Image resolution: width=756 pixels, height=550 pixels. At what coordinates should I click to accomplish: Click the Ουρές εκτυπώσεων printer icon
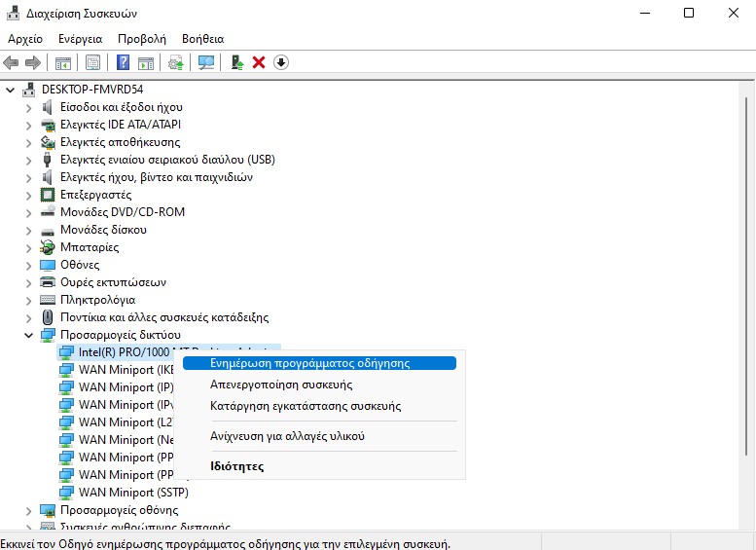click(48, 282)
